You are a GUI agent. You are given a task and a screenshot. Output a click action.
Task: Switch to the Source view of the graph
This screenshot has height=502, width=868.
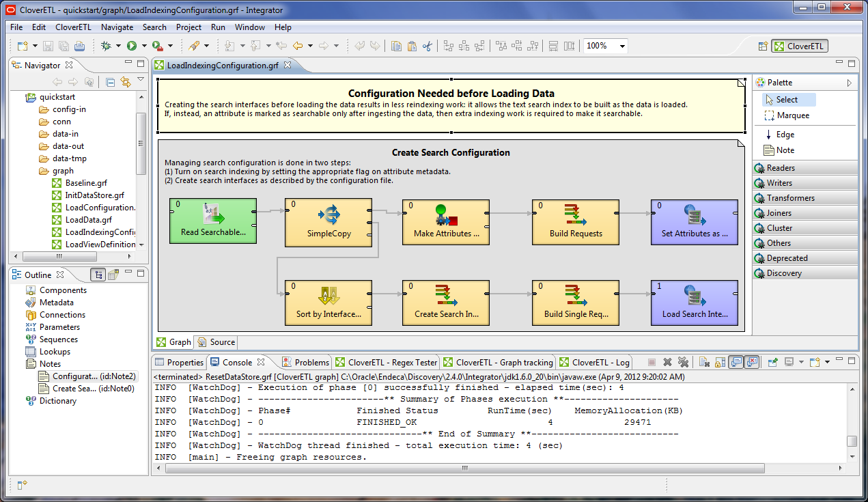tap(221, 342)
